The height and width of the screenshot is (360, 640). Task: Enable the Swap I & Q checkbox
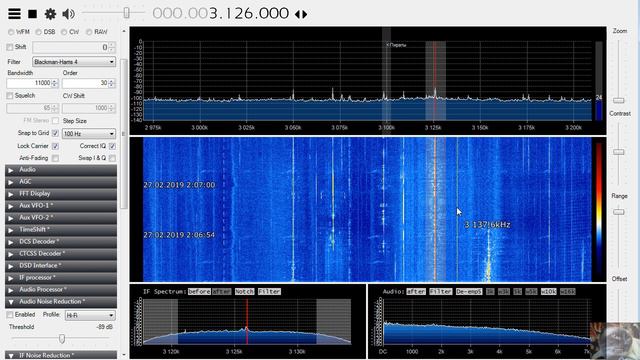[x=112, y=158]
